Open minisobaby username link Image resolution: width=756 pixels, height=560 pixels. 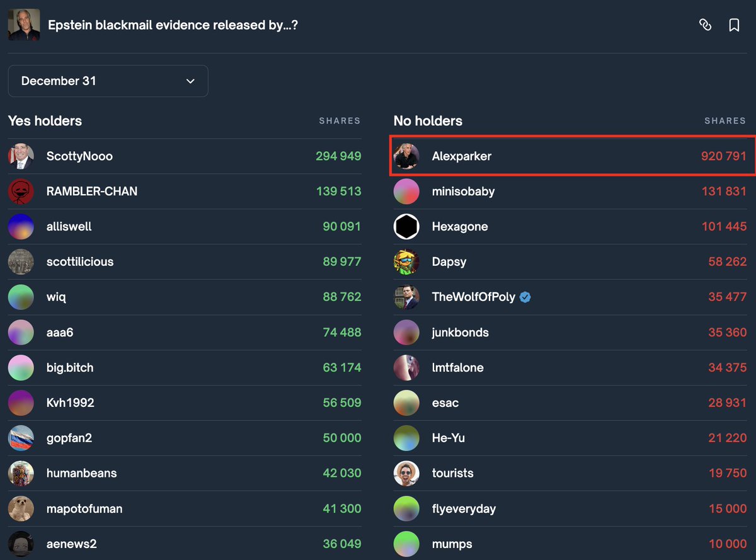pos(463,191)
